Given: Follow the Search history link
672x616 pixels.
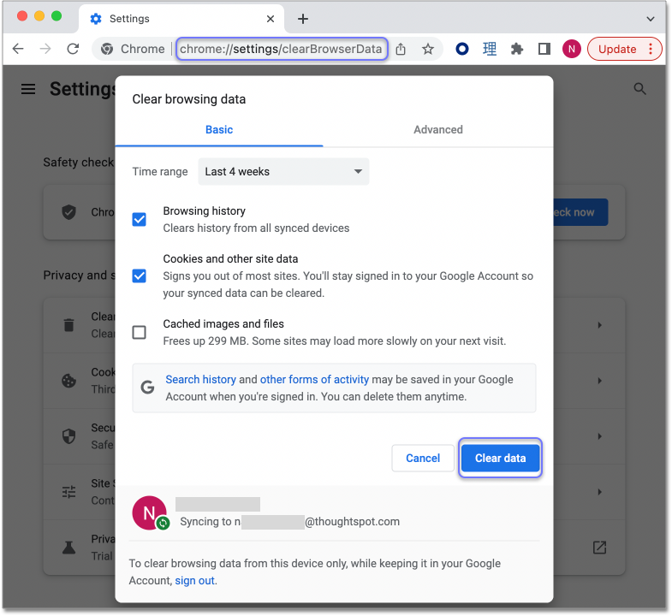Looking at the screenshot, I should pyautogui.click(x=200, y=379).
